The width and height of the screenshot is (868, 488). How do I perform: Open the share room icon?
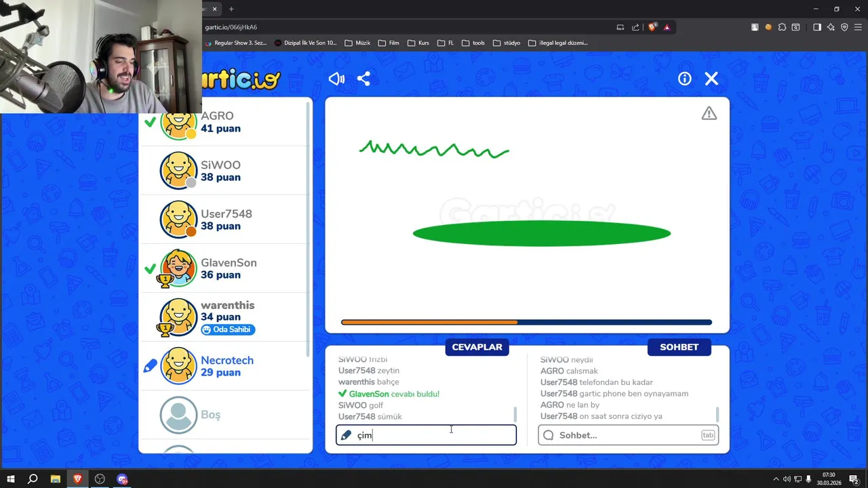click(x=363, y=79)
